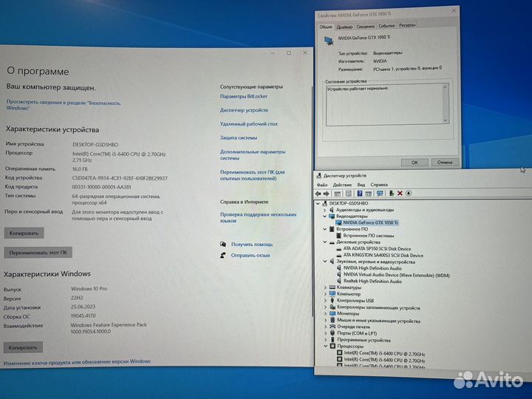Switch to the Драйвер tab
Viewport: 532px width, 399px height.
(x=344, y=26)
